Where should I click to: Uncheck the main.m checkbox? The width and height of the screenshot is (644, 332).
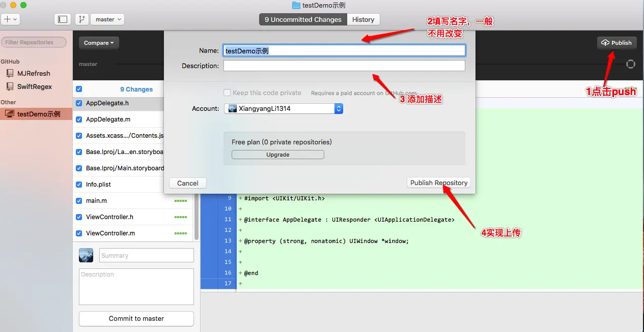(x=79, y=201)
